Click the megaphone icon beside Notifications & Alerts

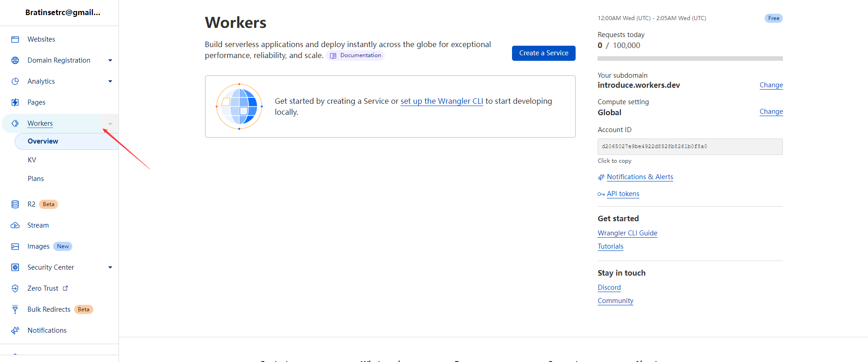click(601, 177)
